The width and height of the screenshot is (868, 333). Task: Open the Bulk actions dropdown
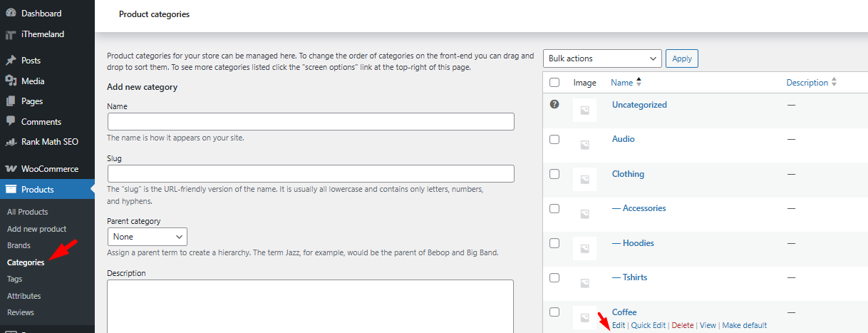click(x=602, y=58)
